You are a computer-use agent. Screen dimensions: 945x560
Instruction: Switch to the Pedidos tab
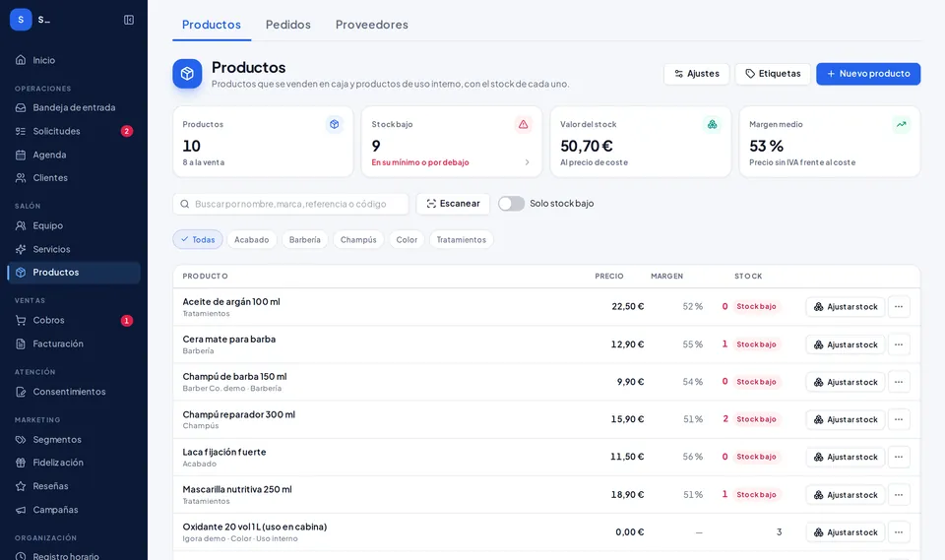tap(288, 25)
